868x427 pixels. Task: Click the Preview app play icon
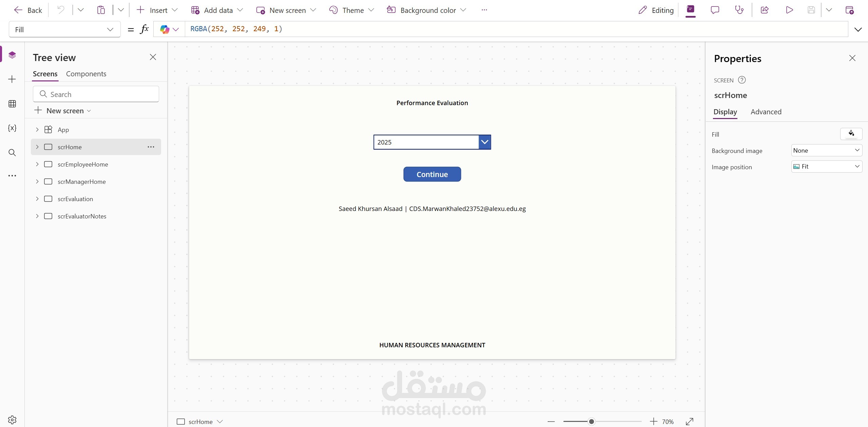[x=789, y=10]
